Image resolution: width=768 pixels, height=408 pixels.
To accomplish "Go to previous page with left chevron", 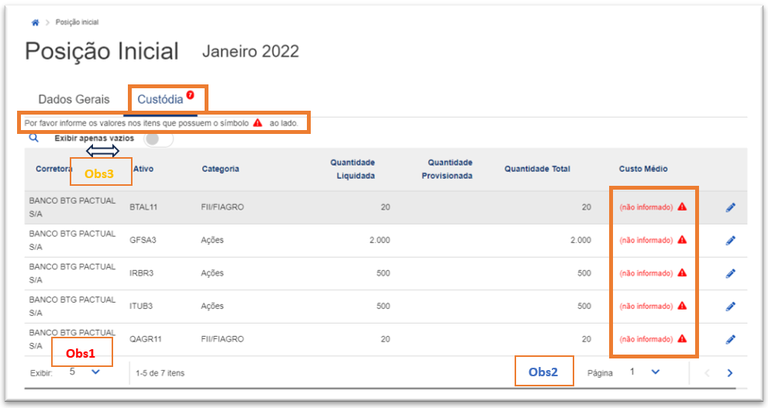I will (x=705, y=373).
